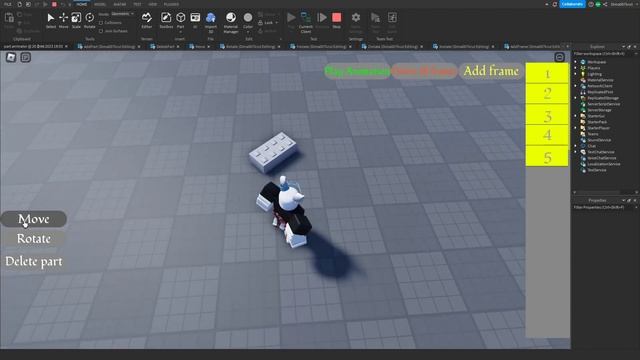Select ServerScriptService in Explorer
This screenshot has width=640, height=360.
(604, 104)
